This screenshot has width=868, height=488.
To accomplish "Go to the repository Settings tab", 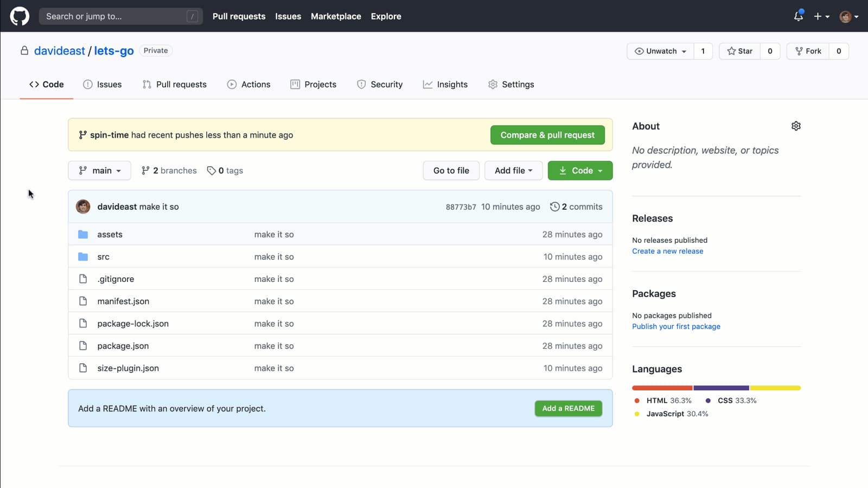I will pyautogui.click(x=511, y=85).
